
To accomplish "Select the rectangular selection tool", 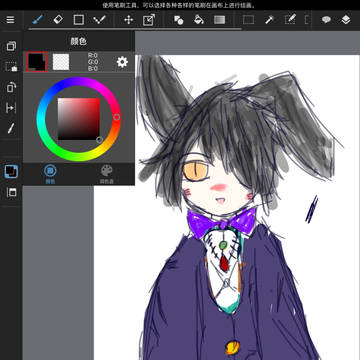I will click(x=248, y=20).
